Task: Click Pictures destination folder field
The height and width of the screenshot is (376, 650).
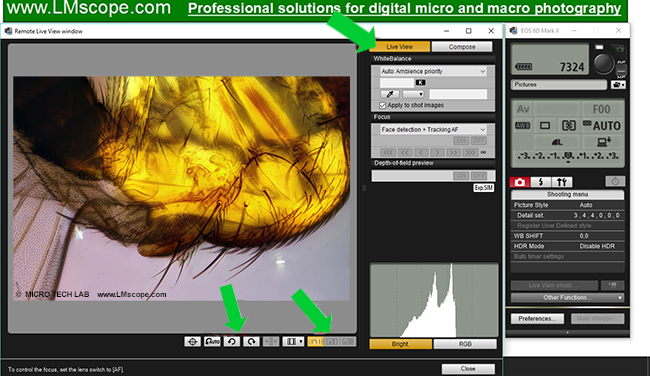Action: pos(559,85)
